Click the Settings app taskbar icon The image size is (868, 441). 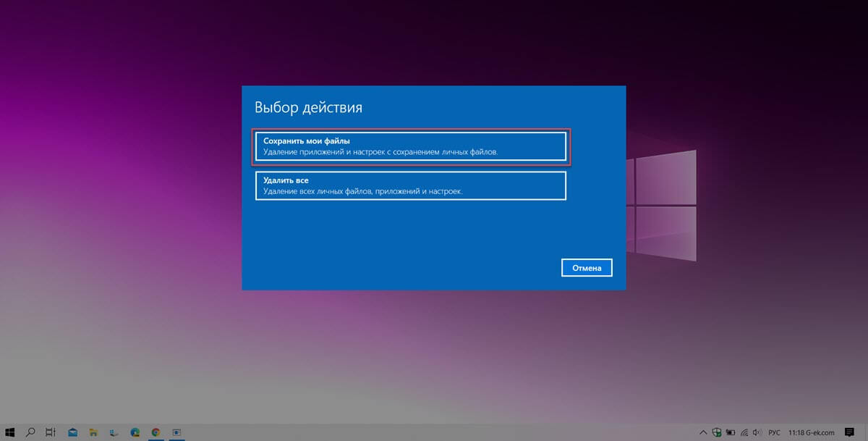tap(176, 432)
